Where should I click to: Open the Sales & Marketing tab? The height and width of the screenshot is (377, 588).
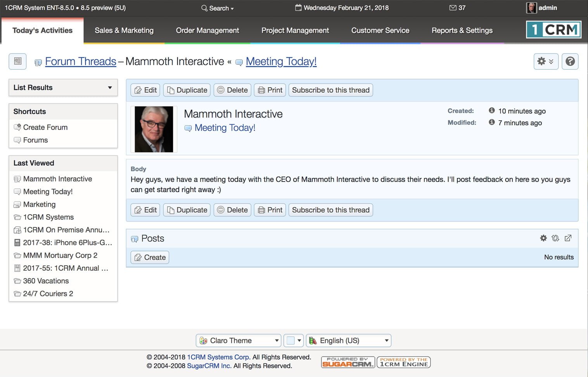click(124, 30)
